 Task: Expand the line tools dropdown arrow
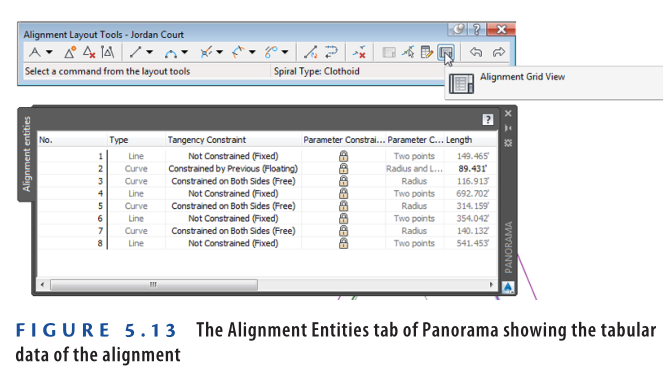(150, 52)
